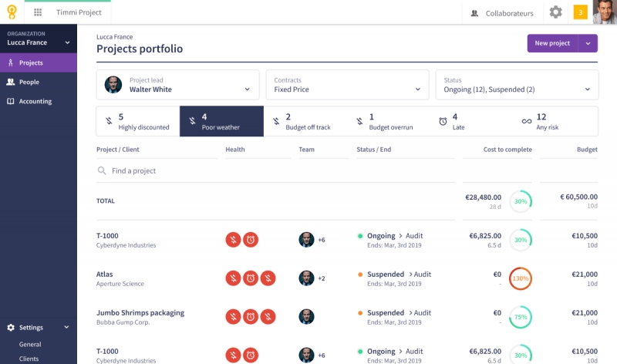This screenshot has width=617, height=364.
Task: Toggle the Late risk filter
Action: [x=472, y=121]
